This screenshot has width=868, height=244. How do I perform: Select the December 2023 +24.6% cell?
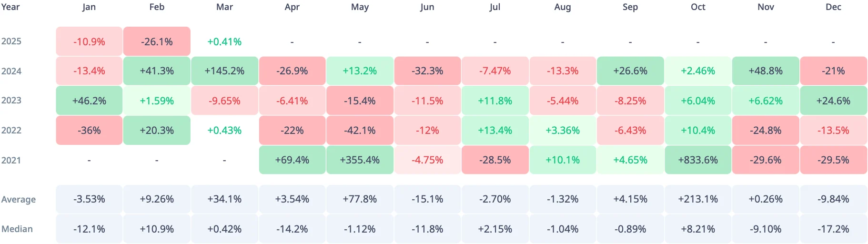click(x=833, y=101)
